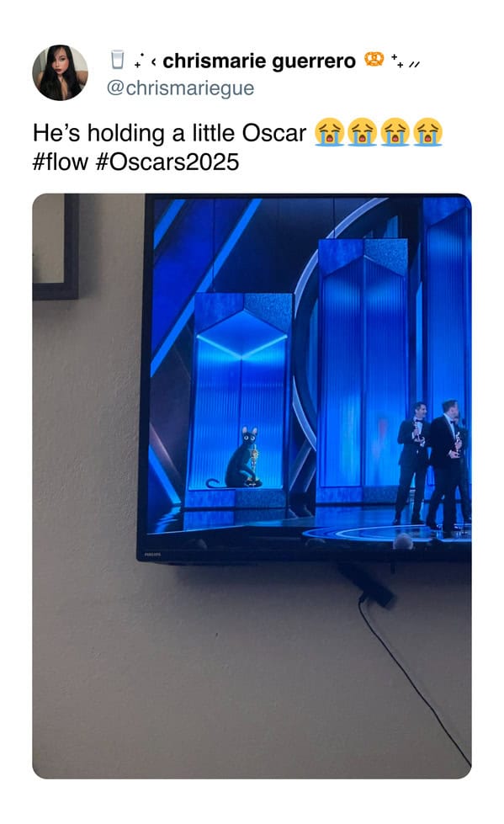Click the sparkle symbols after the pretzel
Image resolution: width=504 pixels, height=824 pixels.
coord(406,61)
